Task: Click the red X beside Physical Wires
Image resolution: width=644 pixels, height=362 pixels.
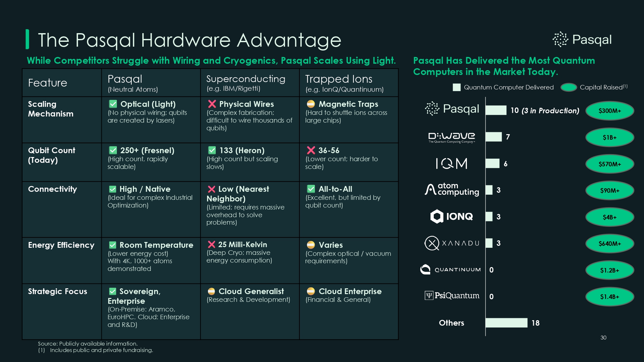Action: tap(212, 104)
